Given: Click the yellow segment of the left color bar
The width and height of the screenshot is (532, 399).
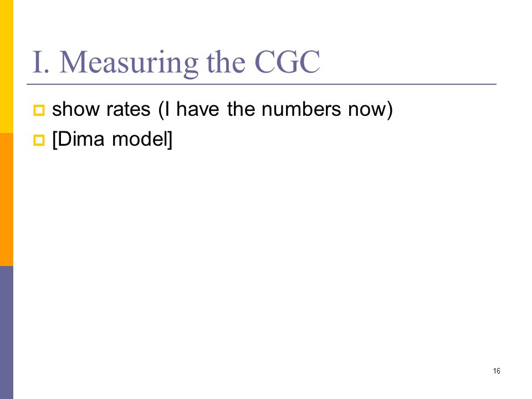Looking at the screenshot, I should [x=7, y=66].
